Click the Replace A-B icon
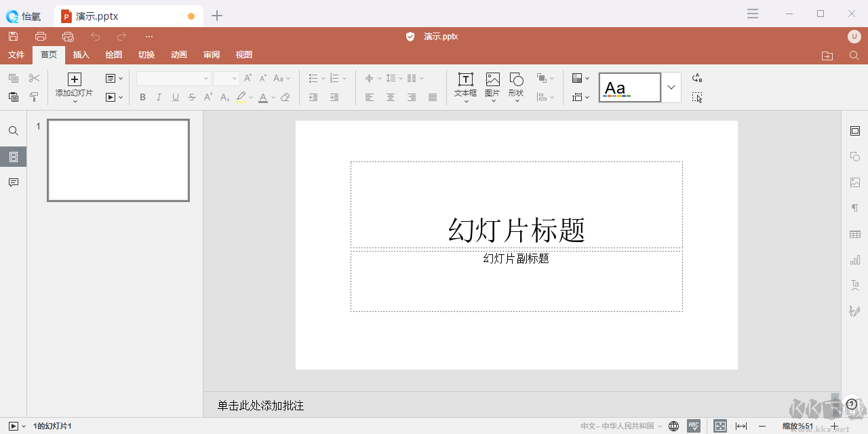Viewport: 868px width, 434px height. tap(697, 78)
